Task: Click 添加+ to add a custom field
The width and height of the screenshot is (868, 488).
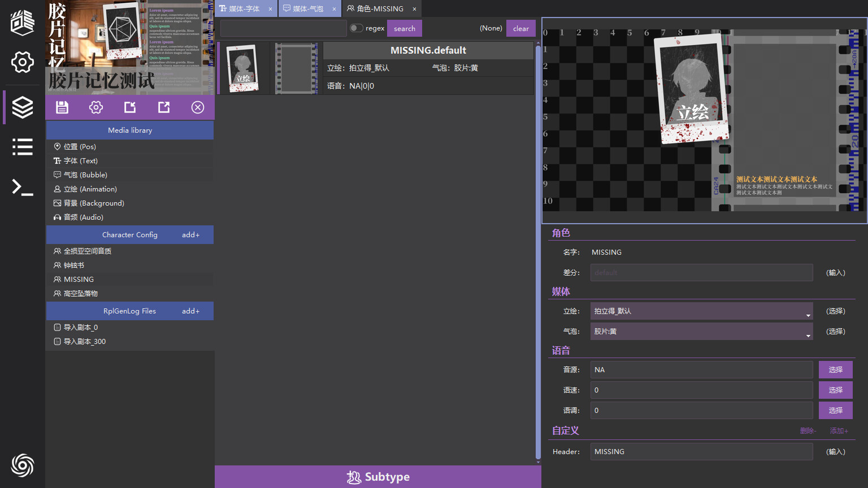Action: (839, 430)
